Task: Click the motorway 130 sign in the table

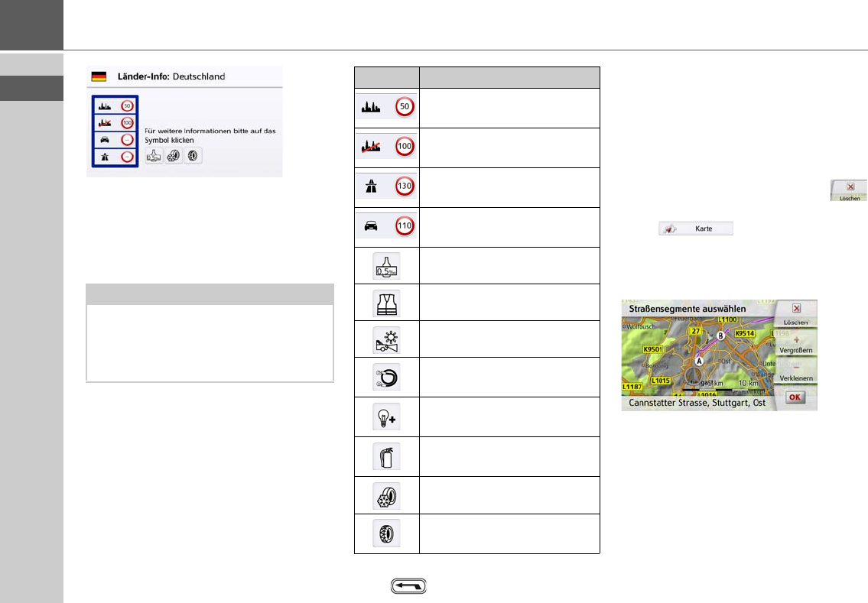Action: click(x=386, y=186)
